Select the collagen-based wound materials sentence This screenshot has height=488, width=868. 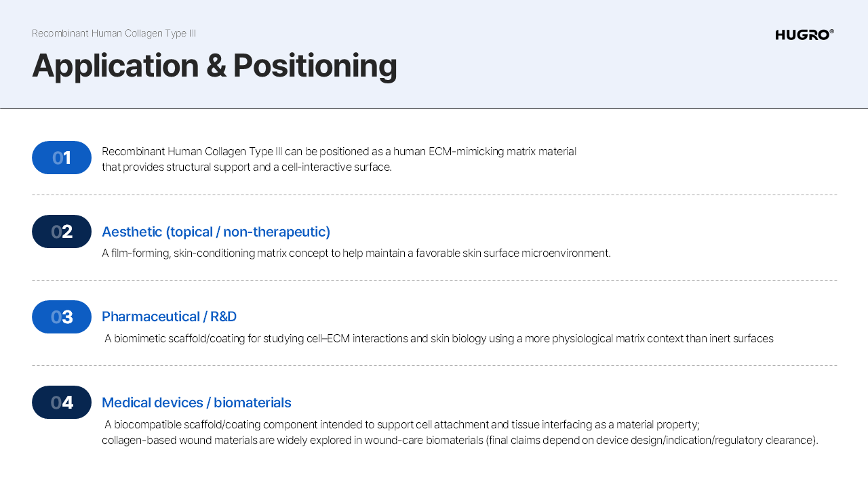pyautogui.click(x=460, y=441)
